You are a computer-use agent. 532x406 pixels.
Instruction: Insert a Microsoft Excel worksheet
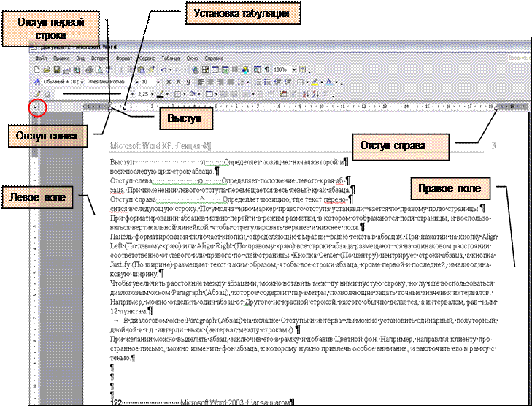click(225, 70)
